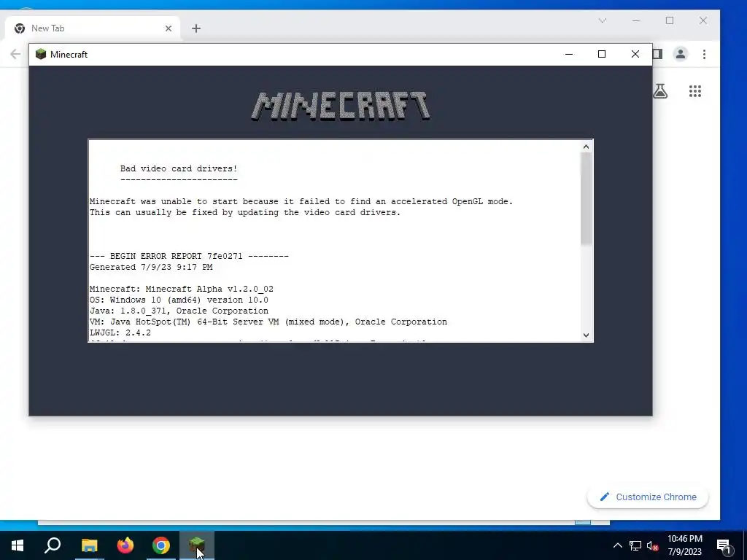Launch Firefox from taskbar
Screen dimensions: 747x560
125,545
